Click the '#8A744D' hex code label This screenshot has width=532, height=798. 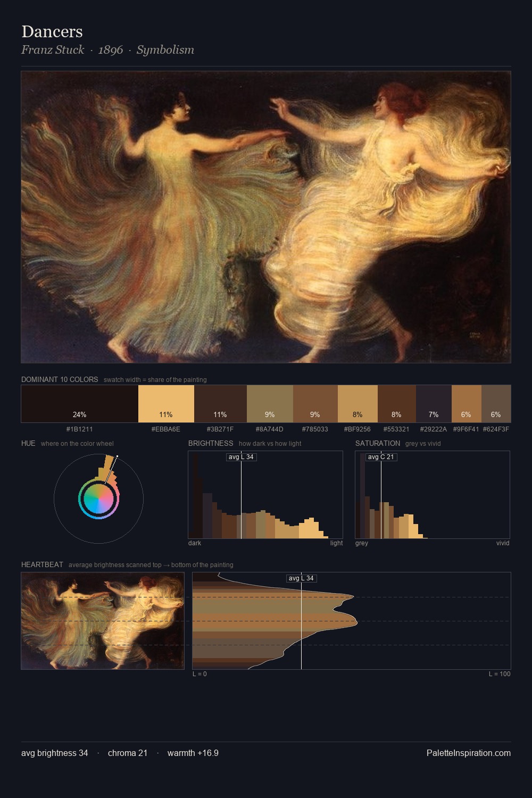click(x=270, y=429)
